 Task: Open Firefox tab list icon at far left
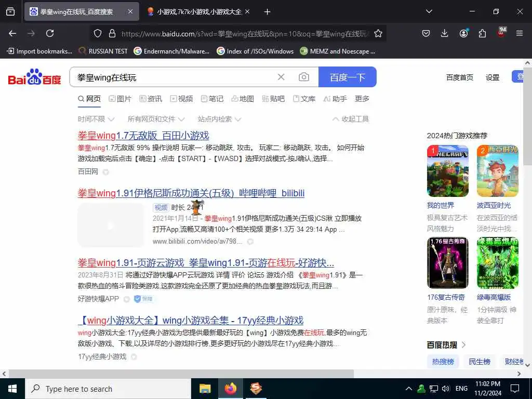click(x=10, y=11)
